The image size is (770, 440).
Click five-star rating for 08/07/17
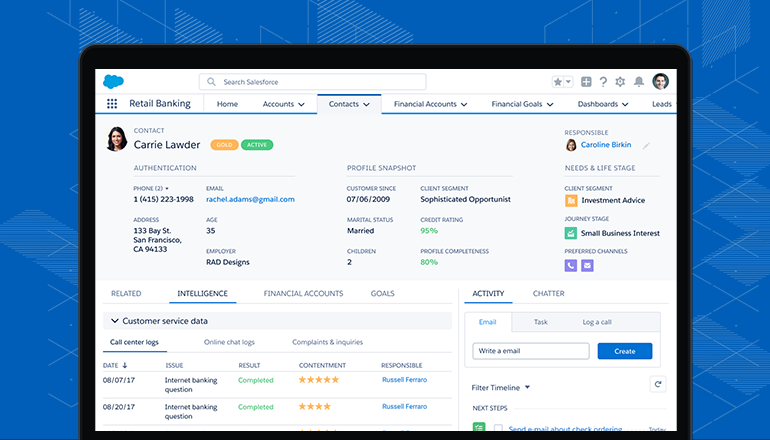(x=319, y=380)
